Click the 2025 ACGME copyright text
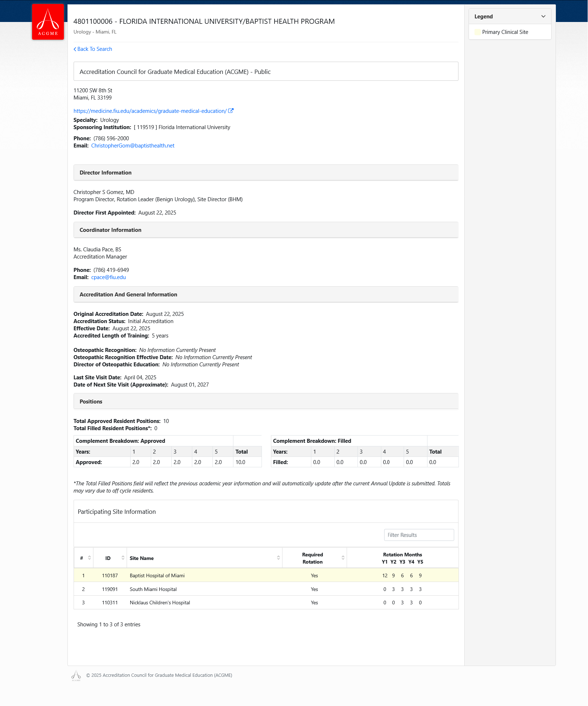The image size is (588, 706). 159,675
